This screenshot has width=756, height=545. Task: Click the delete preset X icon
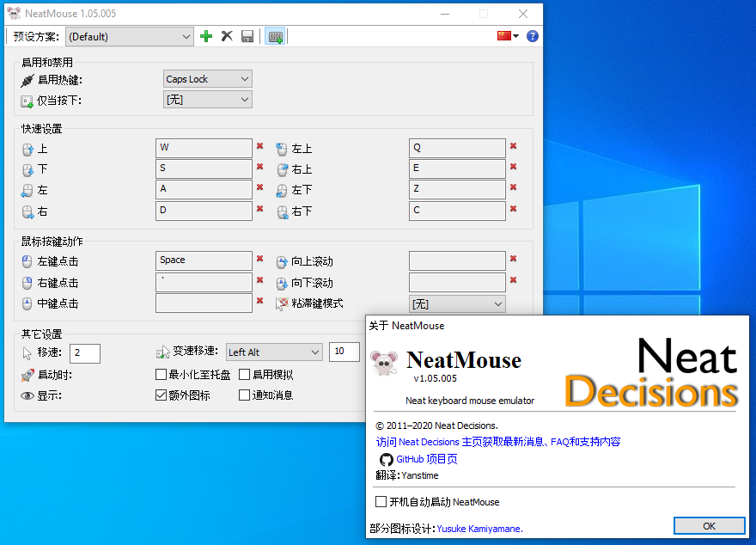(227, 36)
